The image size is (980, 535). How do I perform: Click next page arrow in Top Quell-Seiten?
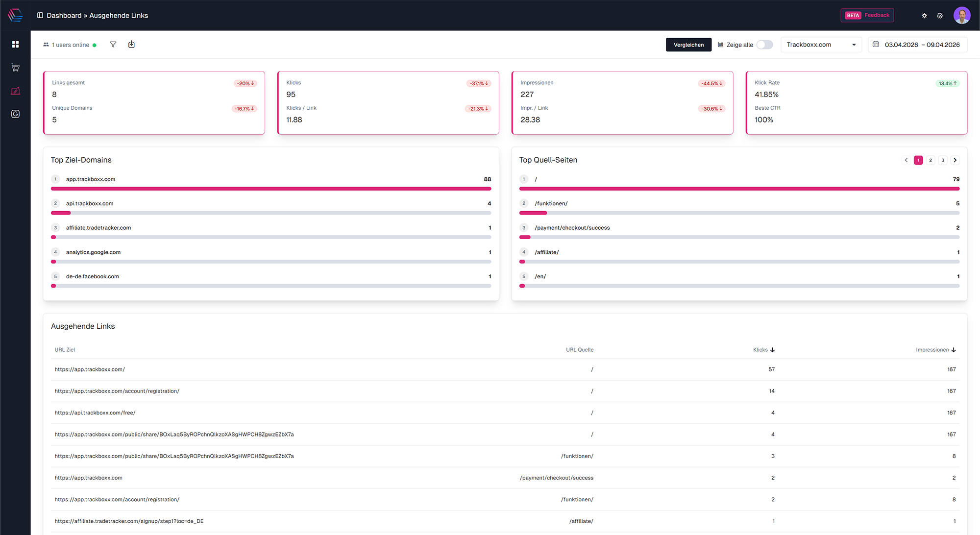(955, 160)
